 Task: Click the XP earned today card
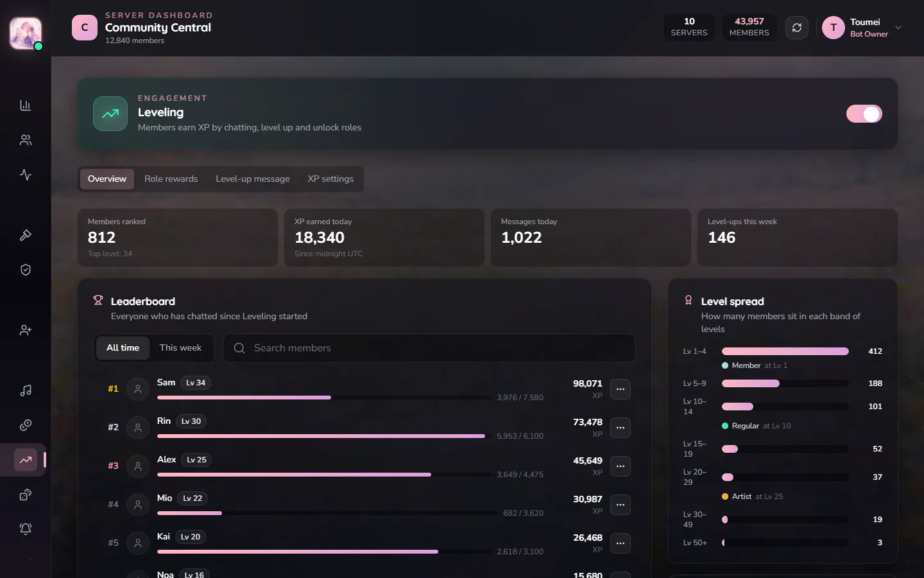[x=384, y=238]
